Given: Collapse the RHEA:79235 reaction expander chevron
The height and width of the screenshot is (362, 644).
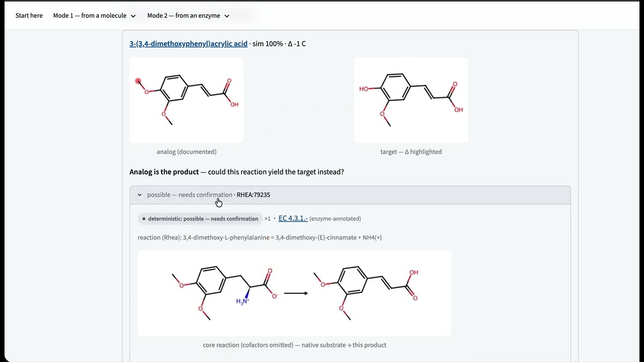Looking at the screenshot, I should (x=139, y=195).
